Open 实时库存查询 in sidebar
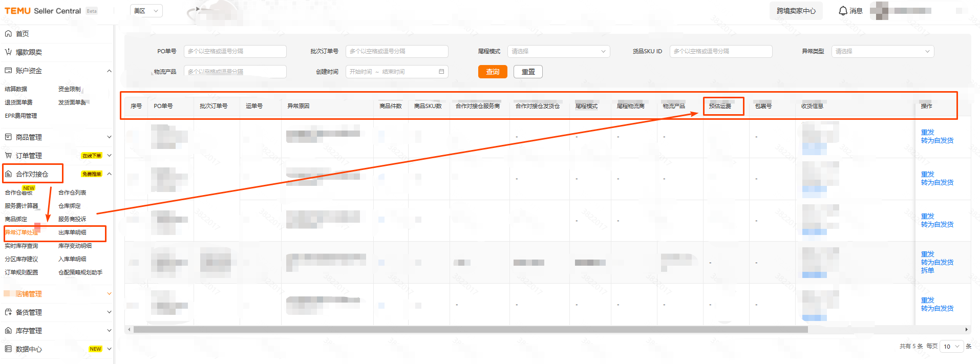This screenshot has height=364, width=980. point(22,246)
